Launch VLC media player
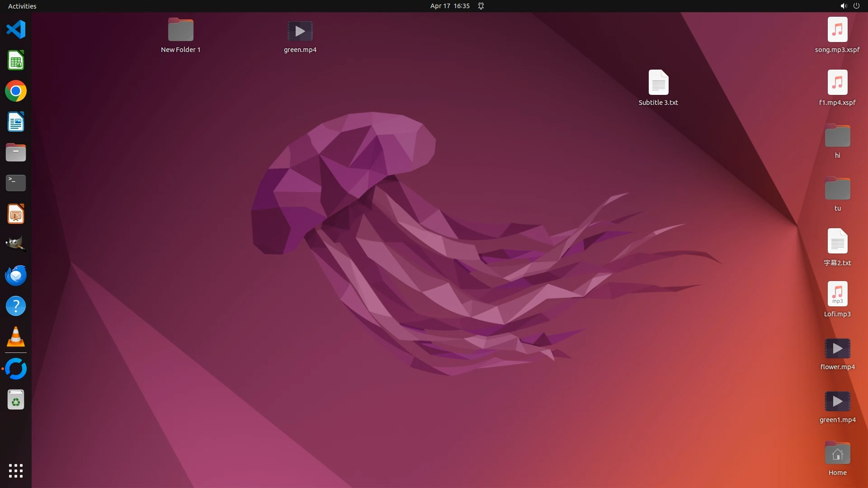 click(x=16, y=337)
